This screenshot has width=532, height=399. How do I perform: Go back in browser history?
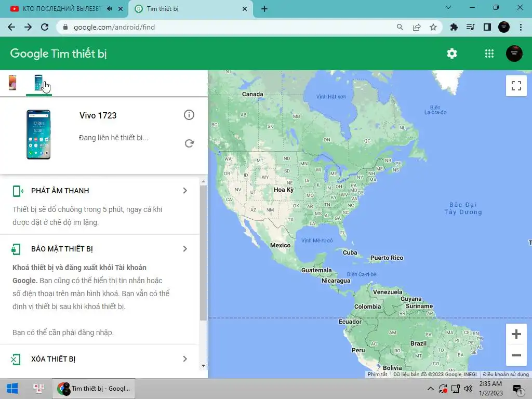[x=11, y=27]
